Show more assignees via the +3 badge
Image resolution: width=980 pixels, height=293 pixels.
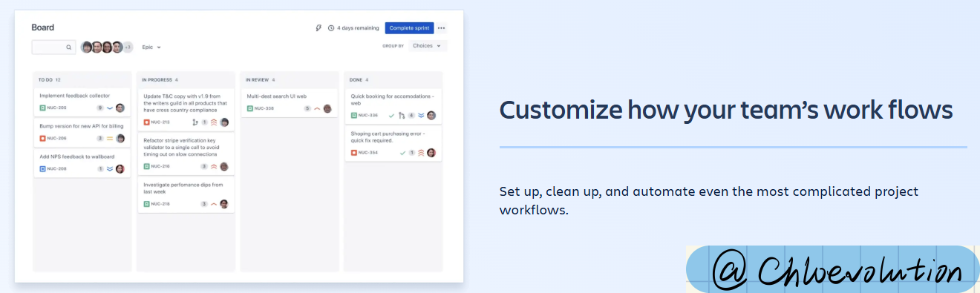[x=128, y=47]
